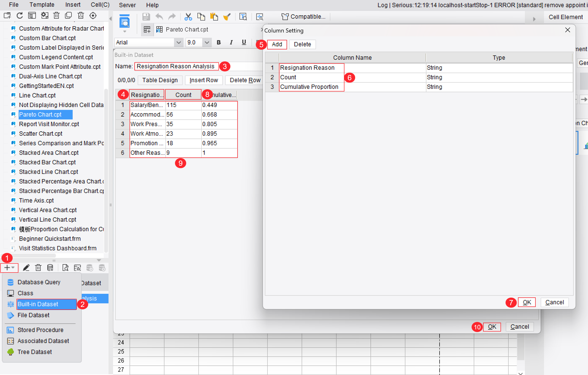The image size is (588, 375).
Task: Click the copy icon in toolbar
Action: (x=201, y=16)
